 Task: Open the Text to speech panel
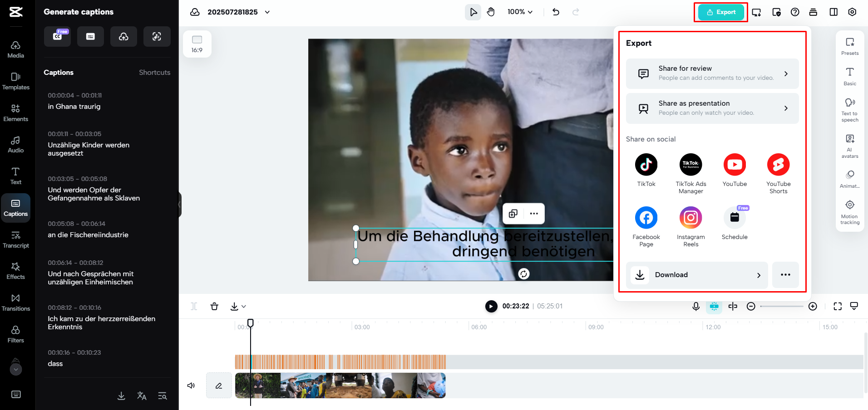pos(849,107)
